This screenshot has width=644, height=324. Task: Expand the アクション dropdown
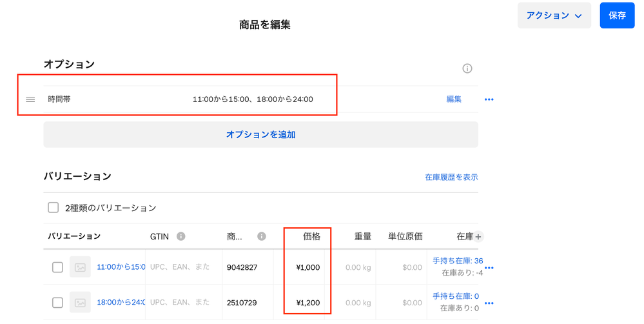554,15
